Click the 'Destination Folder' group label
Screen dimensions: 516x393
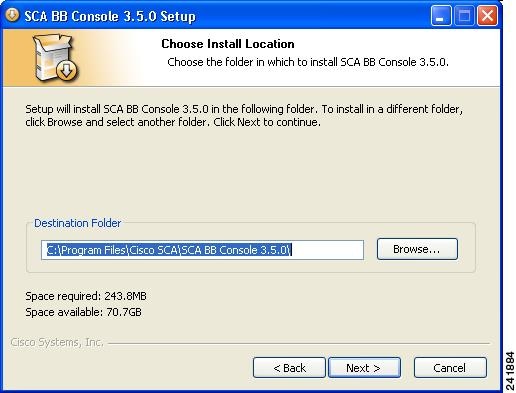pyautogui.click(x=78, y=223)
